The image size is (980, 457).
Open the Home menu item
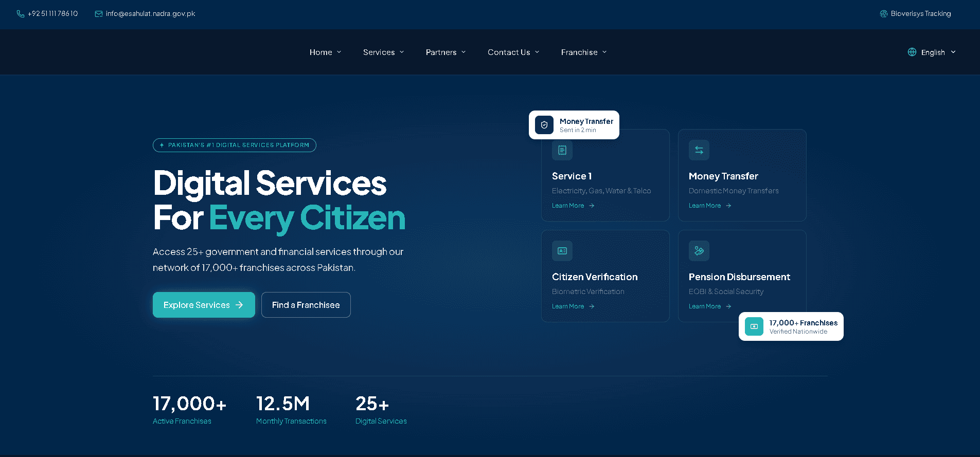(321, 52)
